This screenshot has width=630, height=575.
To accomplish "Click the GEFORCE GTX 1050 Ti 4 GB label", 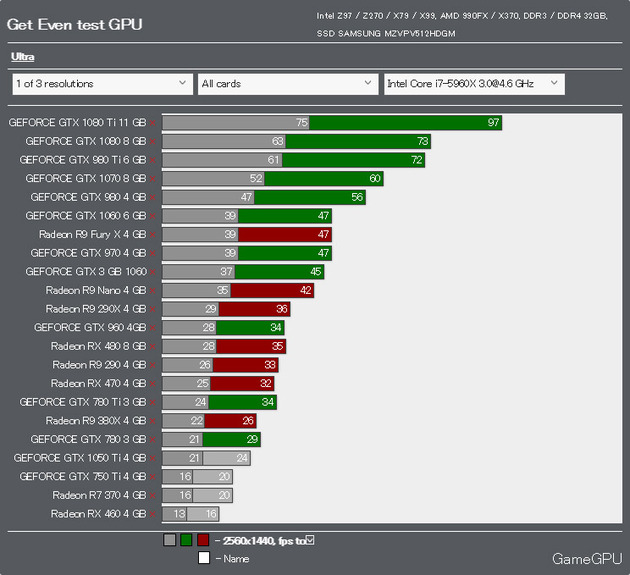I will coord(80,458).
